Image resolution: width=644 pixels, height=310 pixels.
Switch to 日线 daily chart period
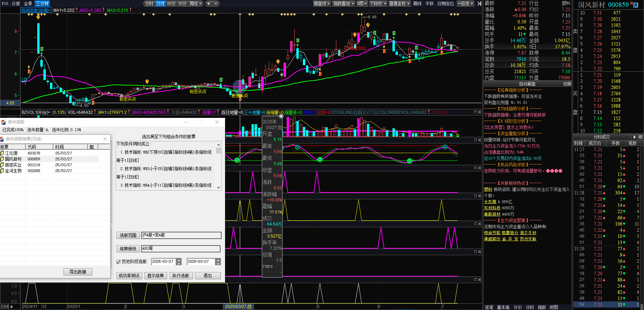(x=161, y=3)
